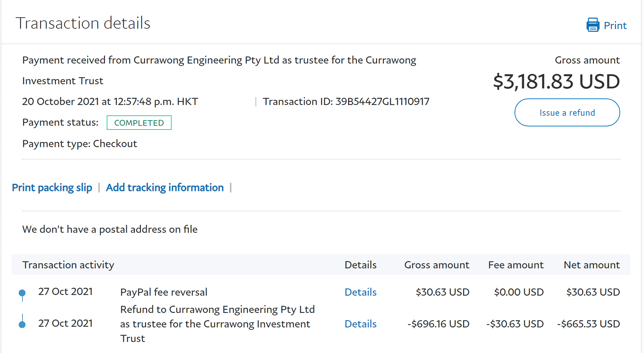Click the Transaction details heading
644x353 pixels.
point(83,23)
